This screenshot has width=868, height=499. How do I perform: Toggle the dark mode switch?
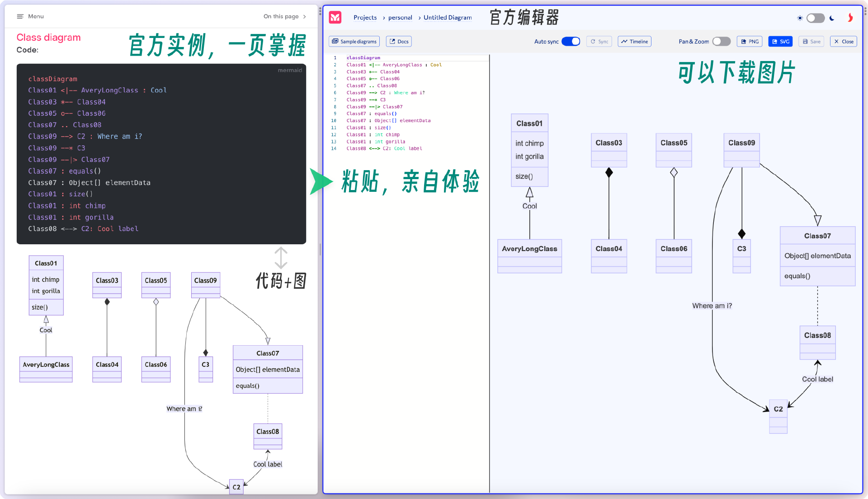816,18
